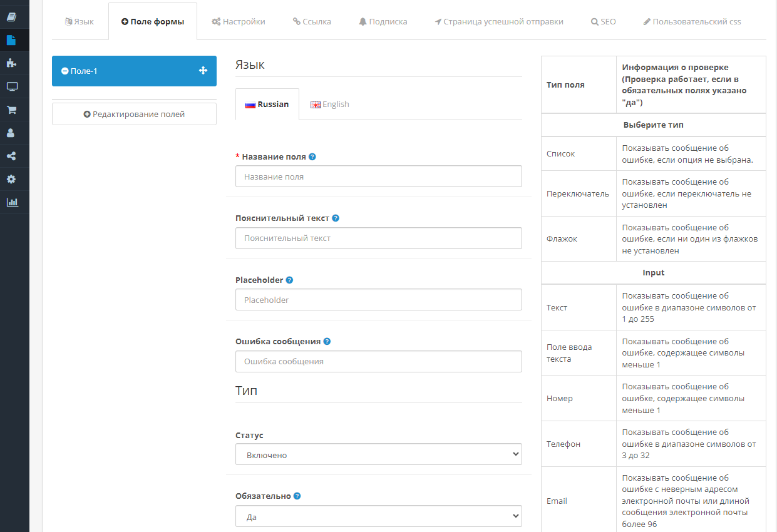
Task: Click help icon next to Название поля
Action: point(312,157)
